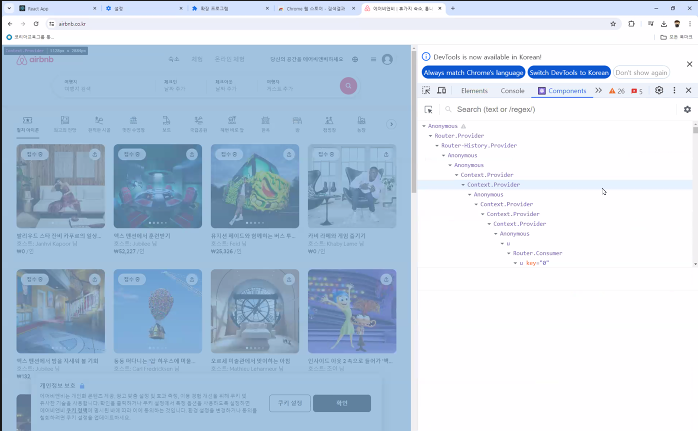Screen dimensions: 698x431
Task: Switch to the React App browser tab
Action: coord(57,8)
